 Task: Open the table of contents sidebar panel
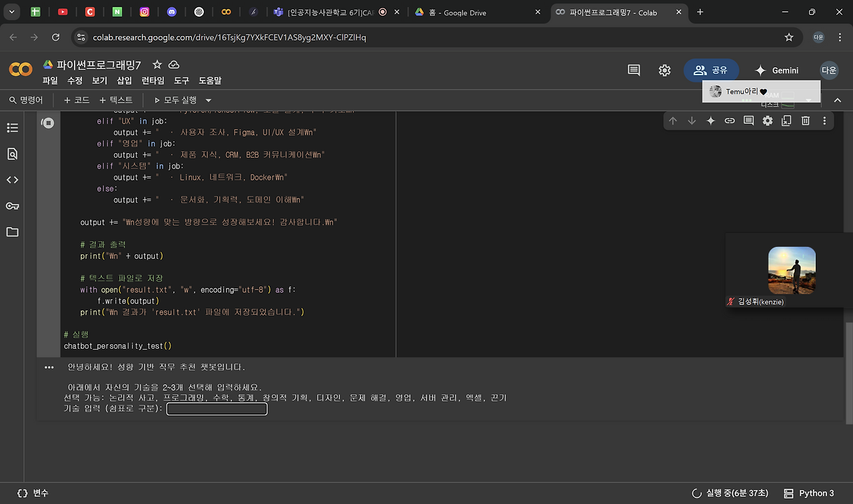tap(13, 127)
